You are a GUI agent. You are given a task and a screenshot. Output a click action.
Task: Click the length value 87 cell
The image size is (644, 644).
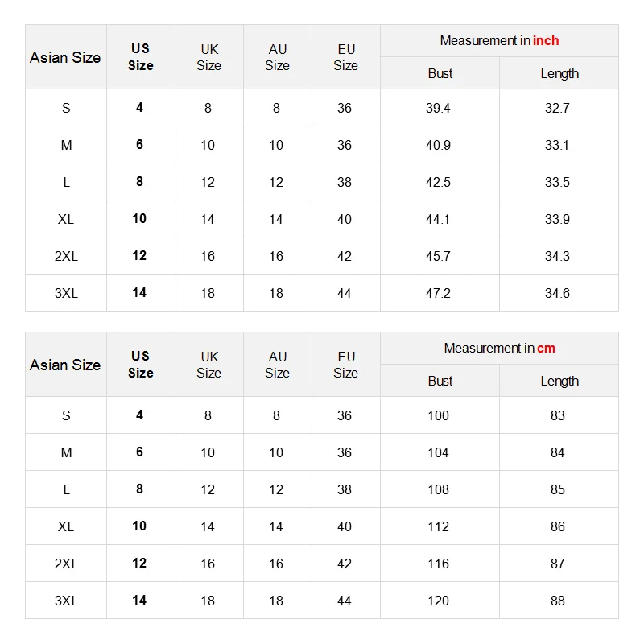[x=558, y=563]
